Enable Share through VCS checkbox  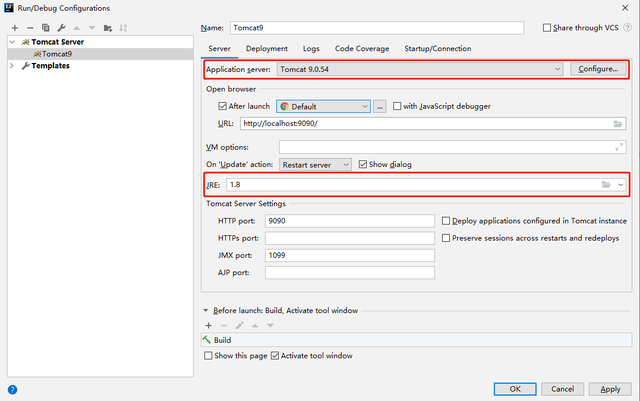546,28
